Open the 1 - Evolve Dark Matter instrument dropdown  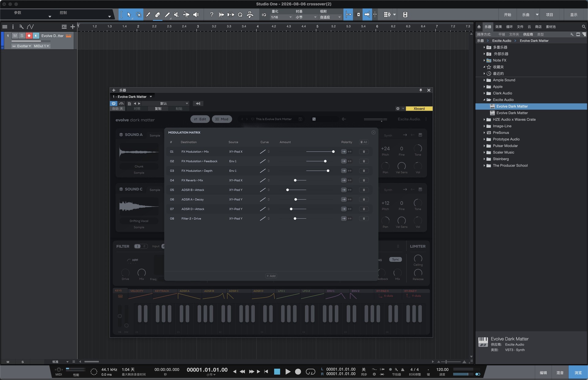coord(132,97)
